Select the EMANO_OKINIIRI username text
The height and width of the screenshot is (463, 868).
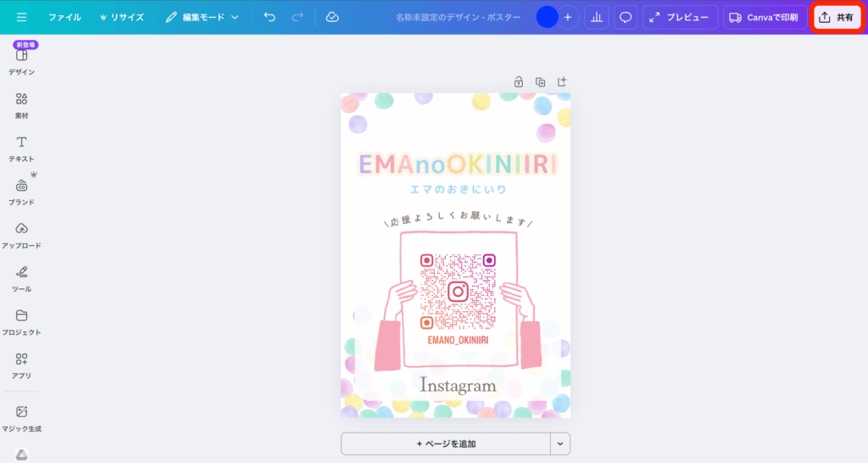pyautogui.click(x=458, y=340)
